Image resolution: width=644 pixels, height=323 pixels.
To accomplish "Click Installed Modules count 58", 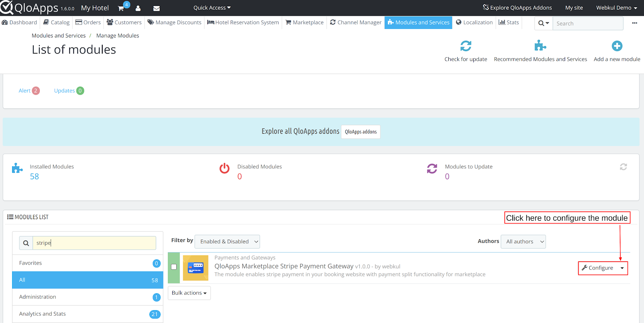I will 34,176.
